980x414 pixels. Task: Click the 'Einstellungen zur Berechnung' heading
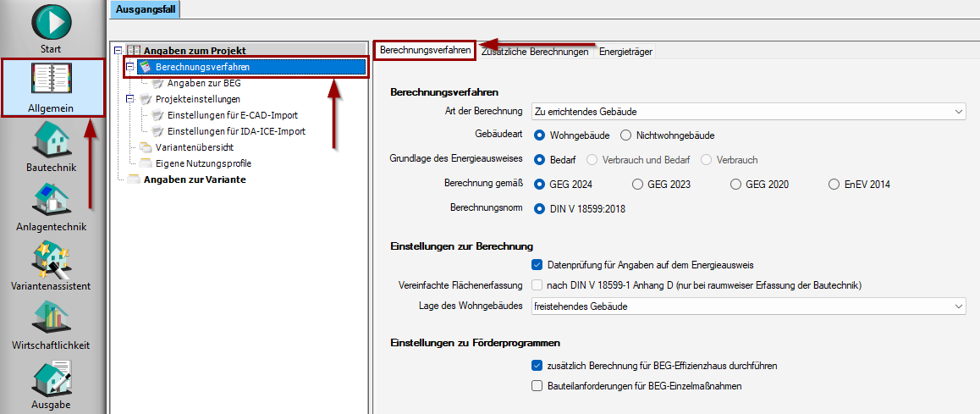[x=461, y=246]
